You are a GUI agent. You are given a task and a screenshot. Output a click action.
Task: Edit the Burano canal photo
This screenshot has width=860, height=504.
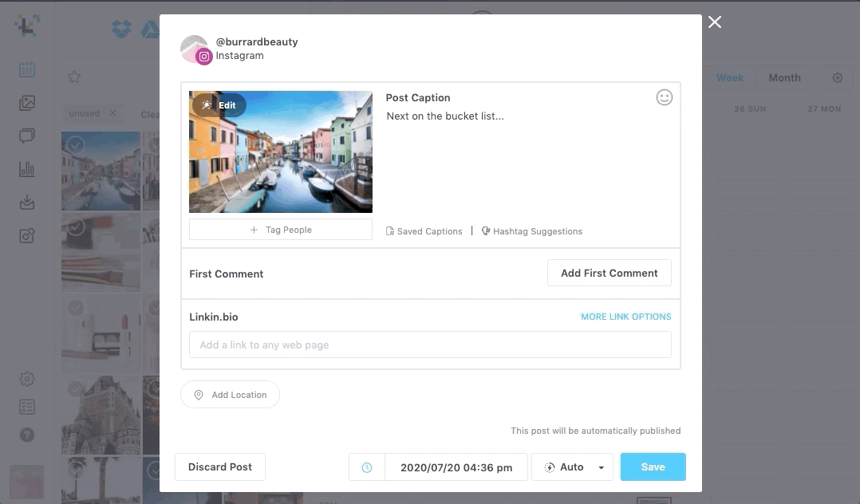pyautogui.click(x=219, y=104)
